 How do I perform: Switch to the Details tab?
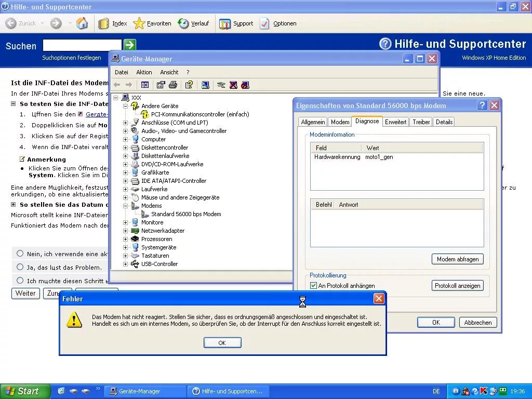444,122
